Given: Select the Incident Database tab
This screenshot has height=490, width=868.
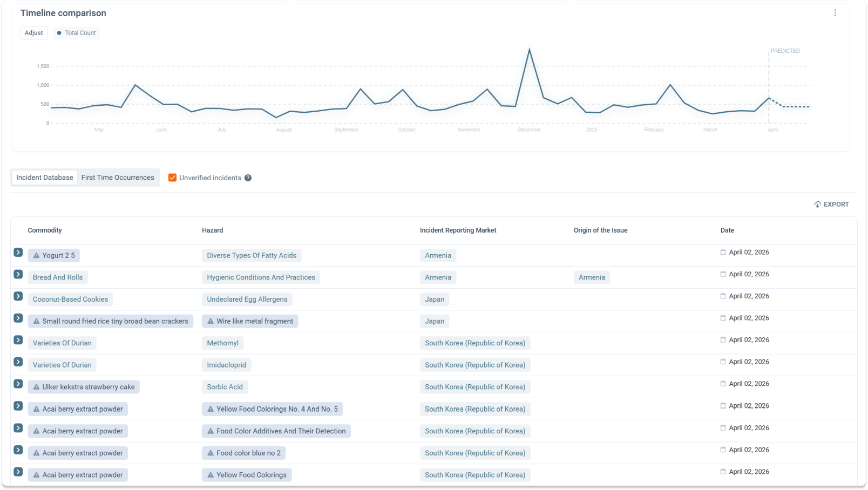Looking at the screenshot, I should point(45,178).
